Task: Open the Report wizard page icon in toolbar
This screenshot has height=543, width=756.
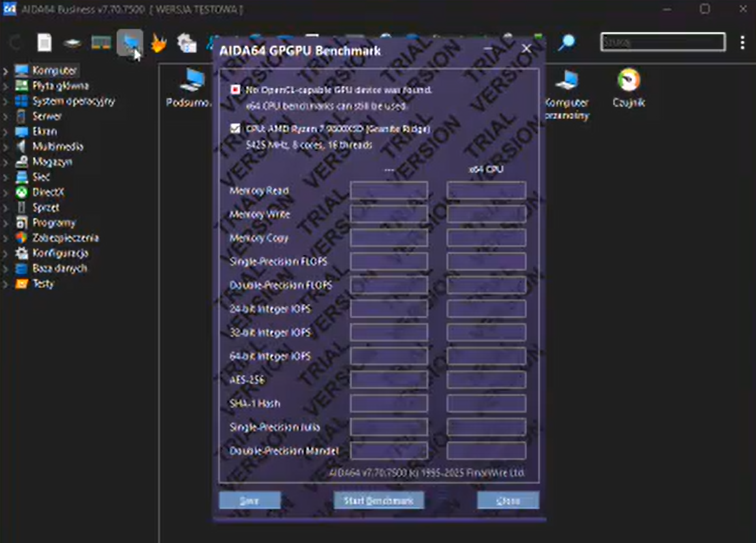Action: [44, 42]
